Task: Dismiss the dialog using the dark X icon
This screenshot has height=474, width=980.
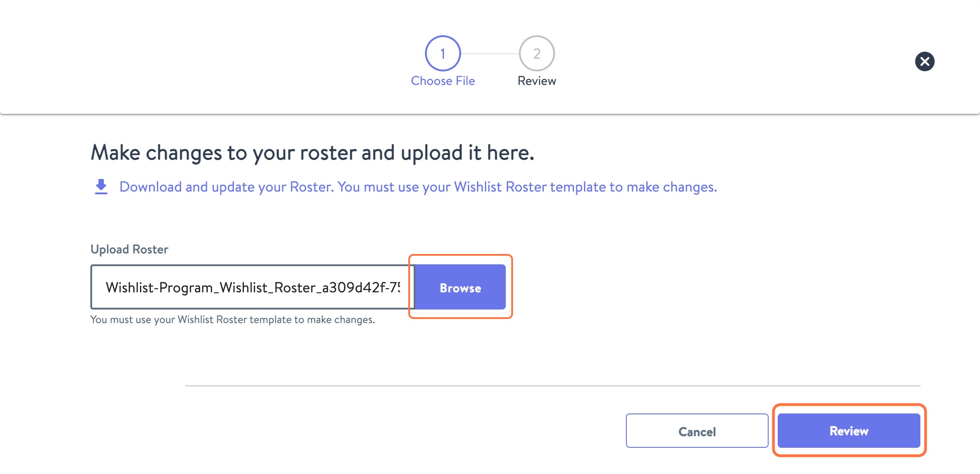Action: click(x=925, y=62)
